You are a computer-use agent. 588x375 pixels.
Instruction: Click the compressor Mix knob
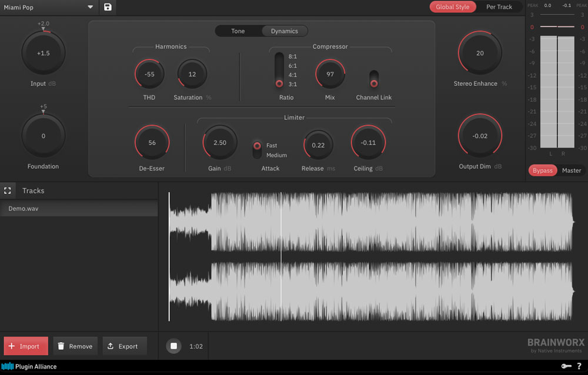coord(330,74)
